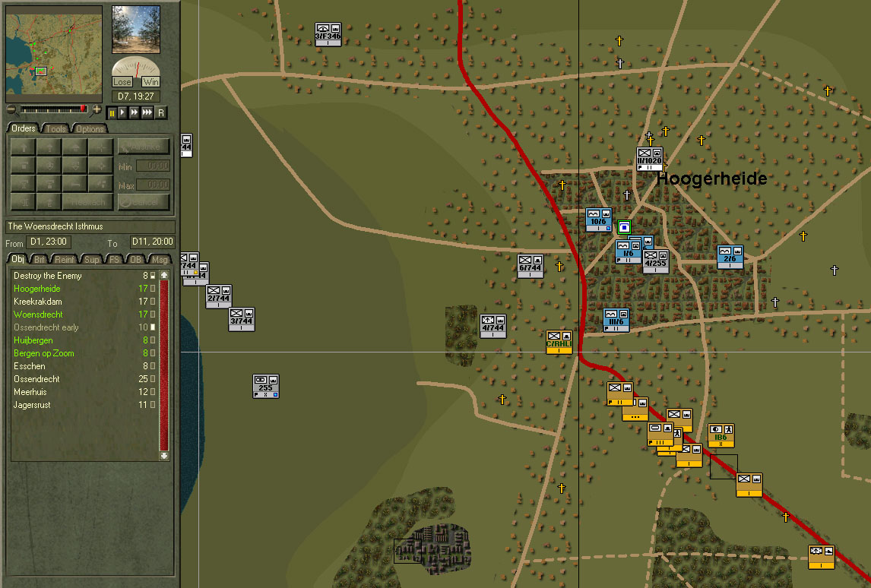Click the objectives list scroll-down arrow

coord(164,456)
